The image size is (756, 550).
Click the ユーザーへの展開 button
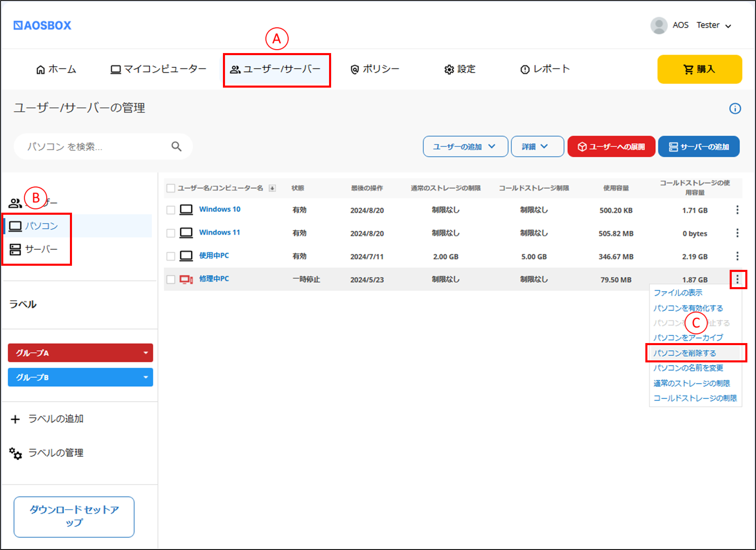(x=611, y=146)
